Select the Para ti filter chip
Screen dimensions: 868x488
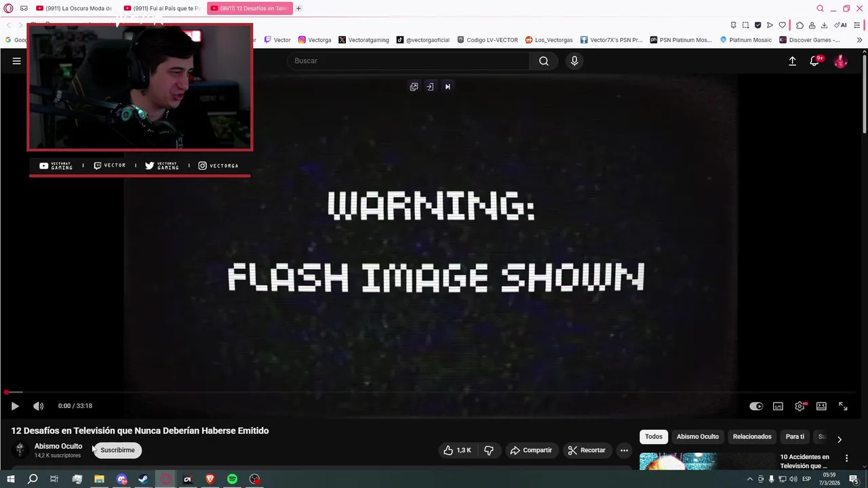point(795,436)
